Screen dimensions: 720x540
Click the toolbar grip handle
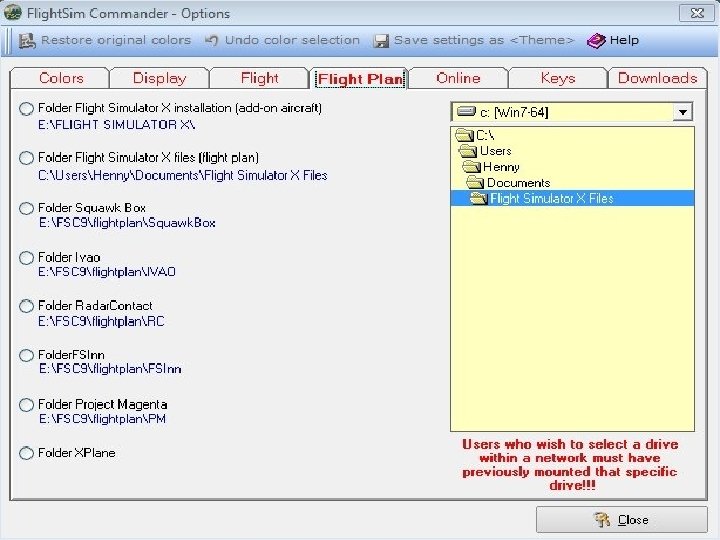[9, 41]
